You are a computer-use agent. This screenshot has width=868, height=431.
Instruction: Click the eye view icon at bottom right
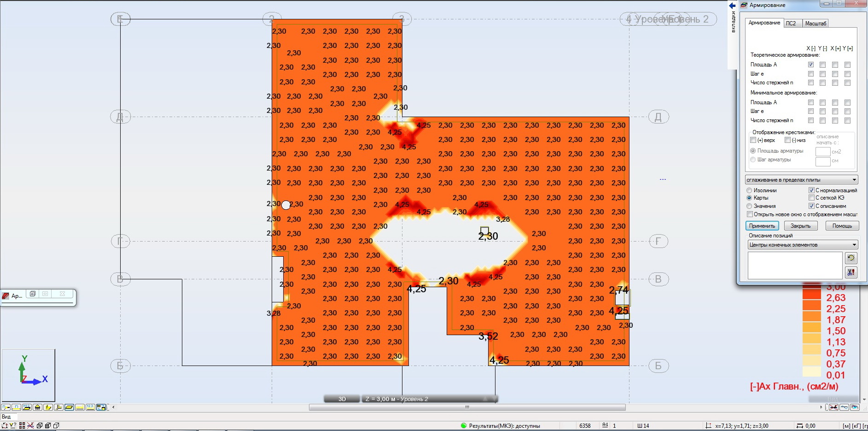[855, 407]
